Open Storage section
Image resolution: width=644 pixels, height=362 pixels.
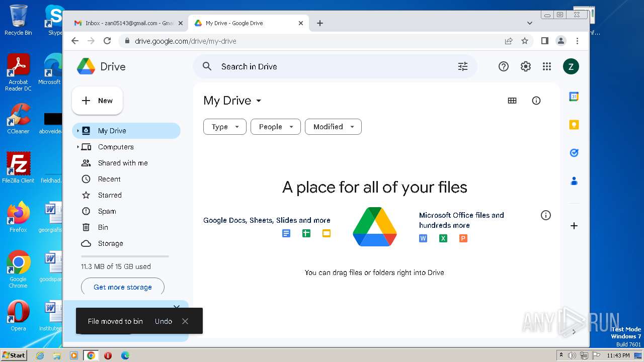[x=126, y=243]
